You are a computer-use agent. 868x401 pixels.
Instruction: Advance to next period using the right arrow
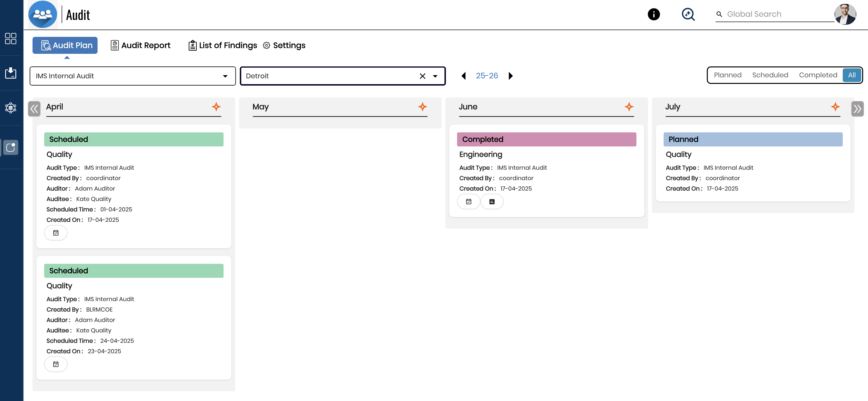coord(510,76)
